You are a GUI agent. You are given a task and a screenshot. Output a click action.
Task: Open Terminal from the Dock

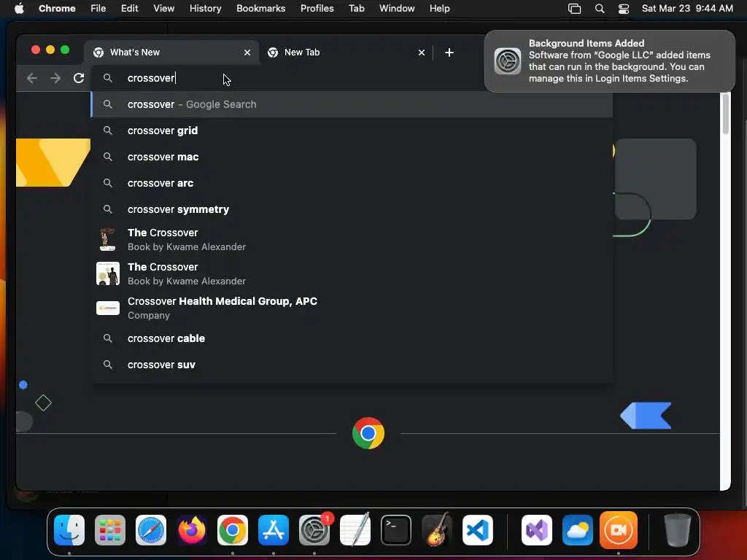click(396, 530)
